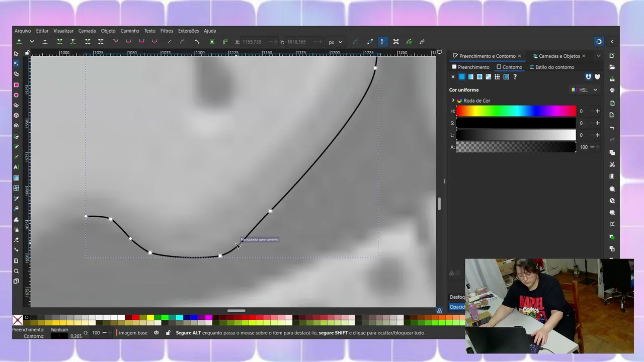Click inside the Hue color slider
The height and width of the screenshot is (362, 644).
tap(516, 111)
